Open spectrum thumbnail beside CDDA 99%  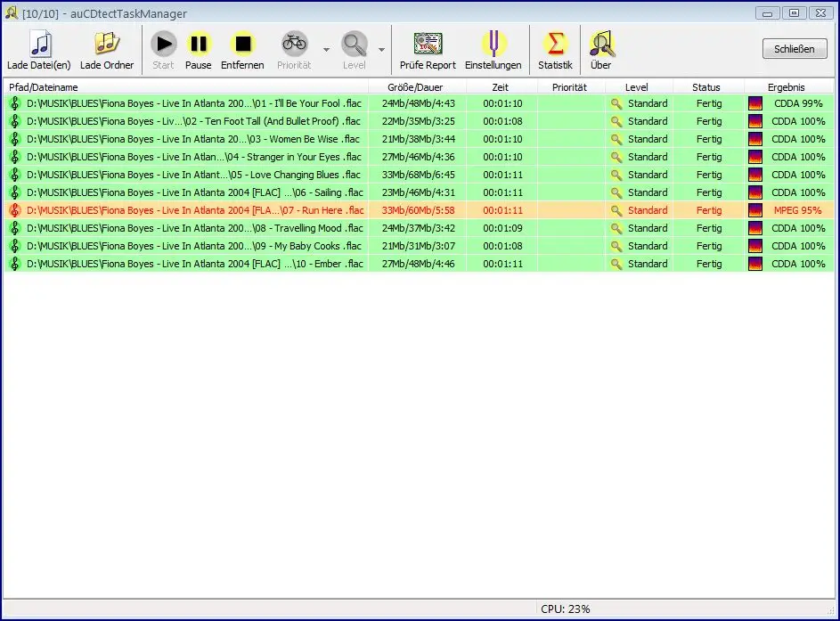click(x=755, y=103)
